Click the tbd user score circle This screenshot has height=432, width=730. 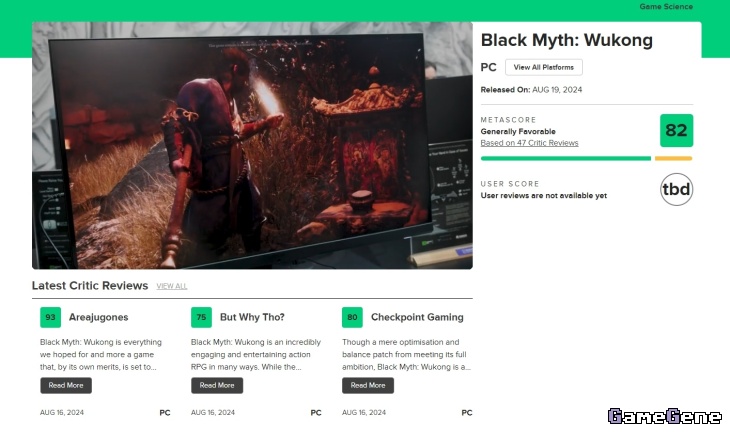click(x=676, y=189)
